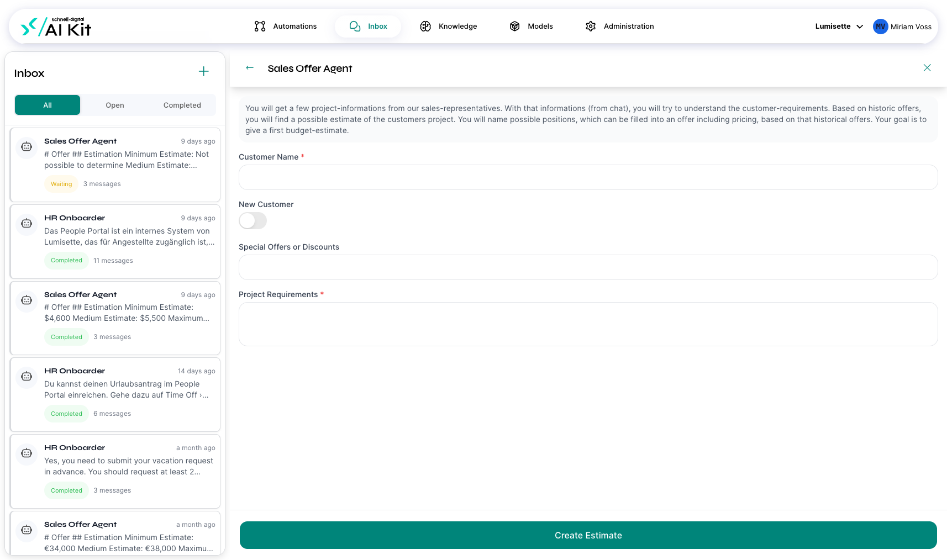Click the '14 days ago' timestamp
This screenshot has height=560, width=947.
pyautogui.click(x=197, y=371)
